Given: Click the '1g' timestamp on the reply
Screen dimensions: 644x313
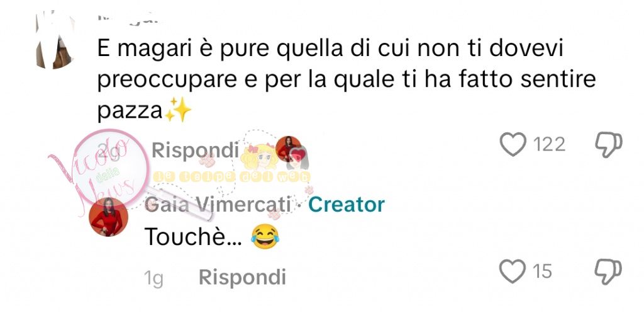Looking at the screenshot, I should [x=153, y=278].
